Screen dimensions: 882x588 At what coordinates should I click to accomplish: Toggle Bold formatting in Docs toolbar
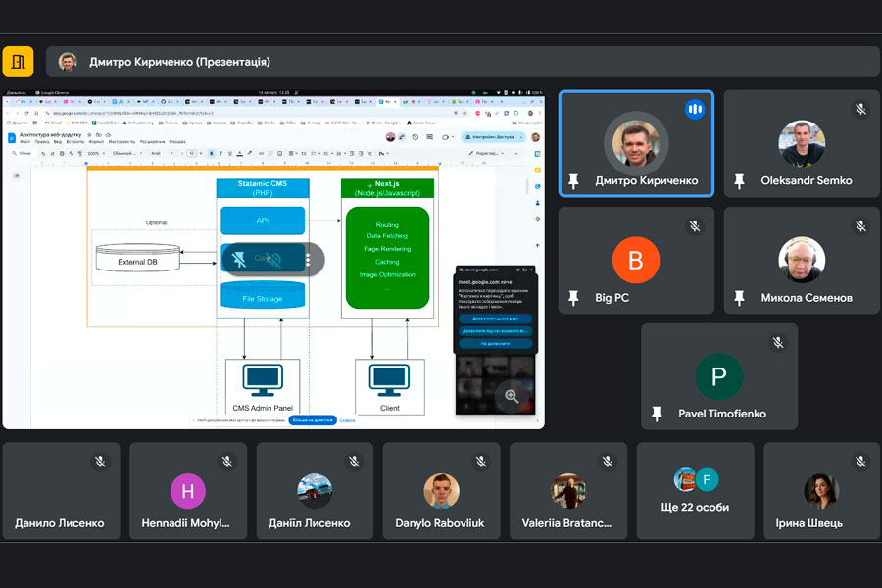tap(212, 153)
